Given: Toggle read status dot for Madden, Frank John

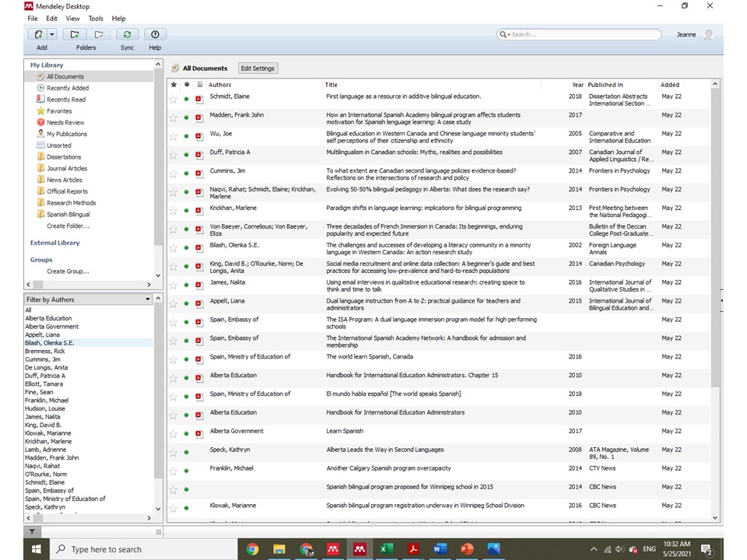Looking at the screenshot, I should [x=187, y=117].
